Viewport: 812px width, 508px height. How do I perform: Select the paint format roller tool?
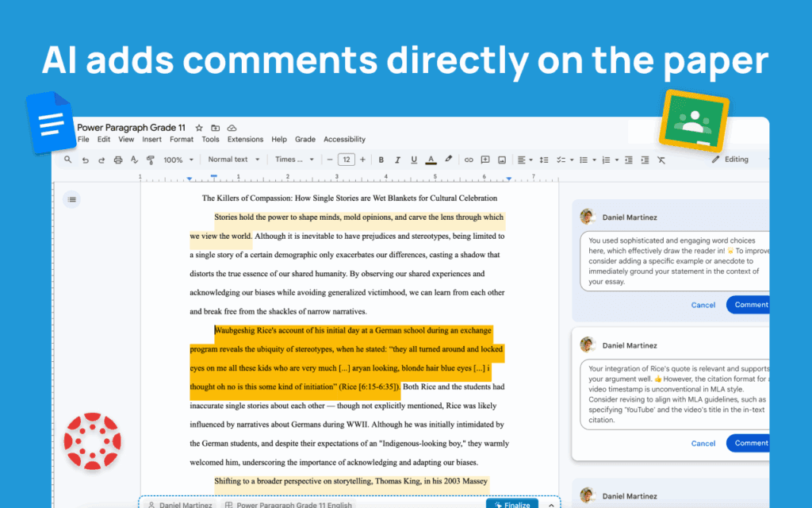(x=151, y=160)
